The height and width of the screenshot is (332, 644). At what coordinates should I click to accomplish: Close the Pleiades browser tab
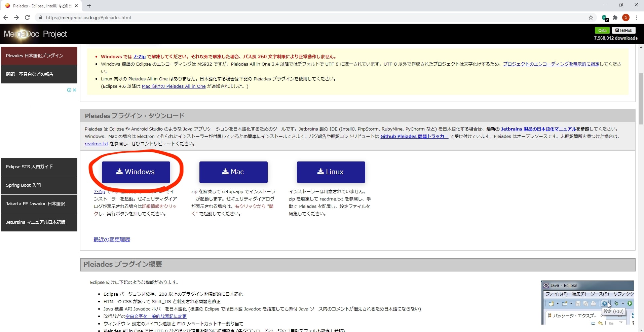click(76, 6)
